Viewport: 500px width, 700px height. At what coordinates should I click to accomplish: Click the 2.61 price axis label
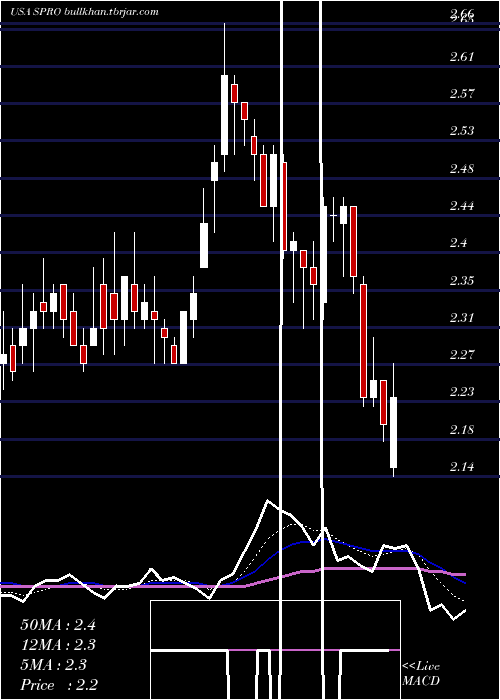coord(462,57)
